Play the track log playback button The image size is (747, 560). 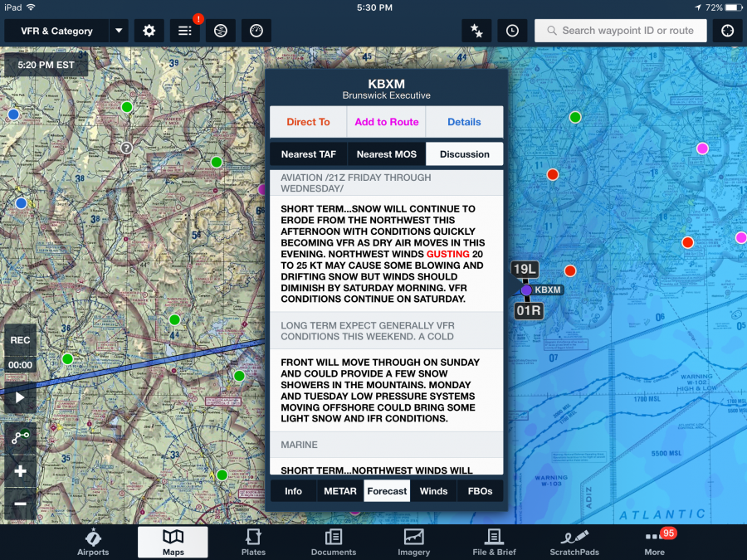[19, 396]
